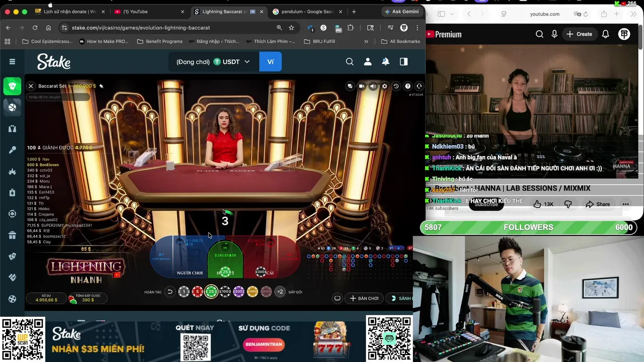Click YouTube Create button
This screenshot has height=362, width=644.
(579, 34)
